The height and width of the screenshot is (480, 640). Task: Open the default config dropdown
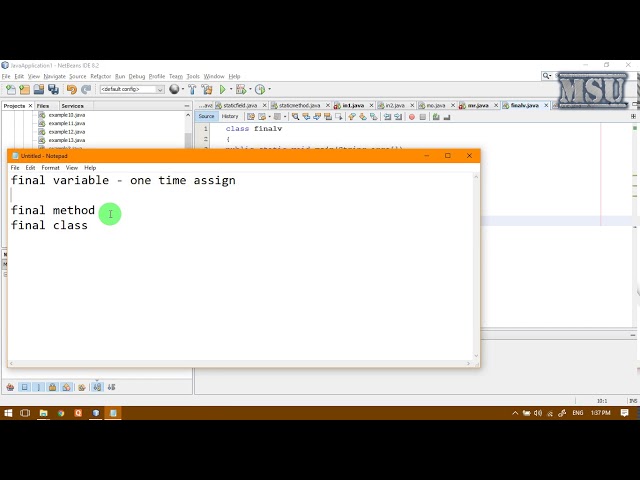pyautogui.click(x=132, y=89)
